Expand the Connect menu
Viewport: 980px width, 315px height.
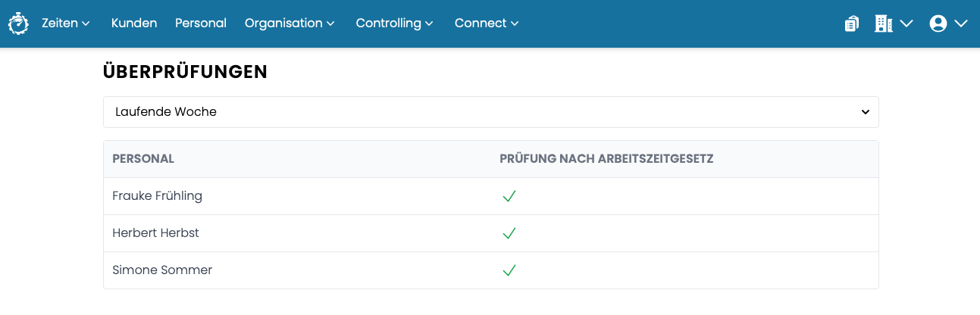487,23
